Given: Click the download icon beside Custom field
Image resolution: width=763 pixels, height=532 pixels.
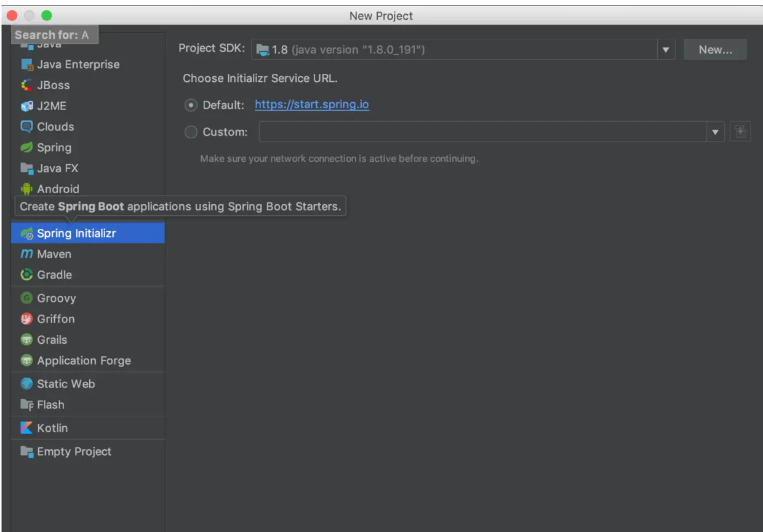Looking at the screenshot, I should coord(740,132).
